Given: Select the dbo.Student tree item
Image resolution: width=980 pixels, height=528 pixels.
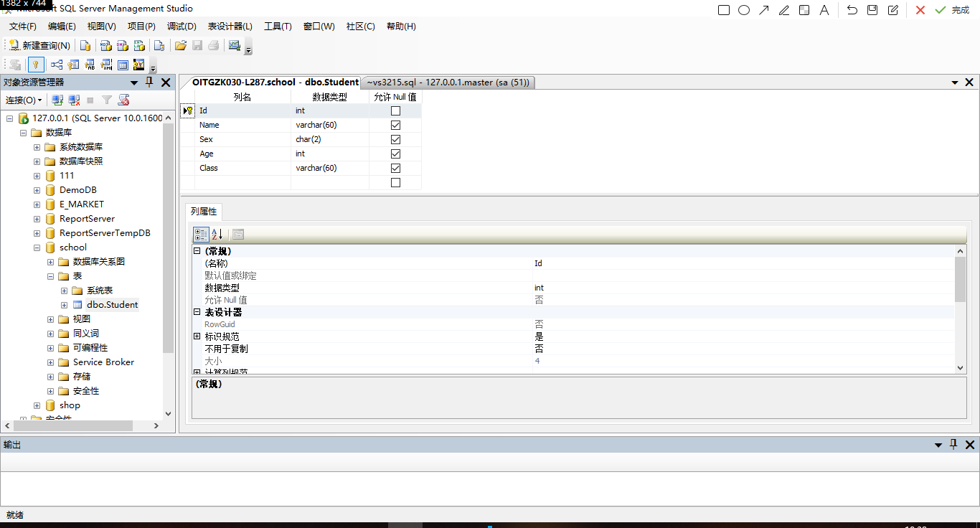Looking at the screenshot, I should [x=112, y=305].
